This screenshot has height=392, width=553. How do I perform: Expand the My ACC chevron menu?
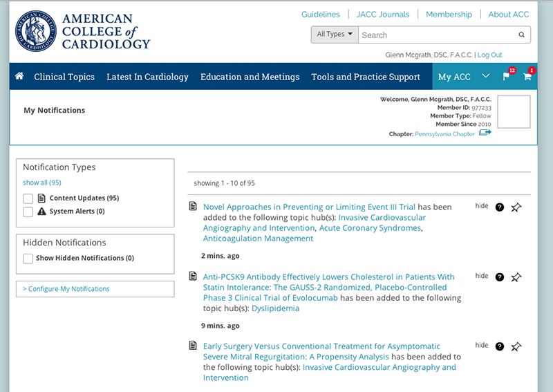tap(486, 76)
